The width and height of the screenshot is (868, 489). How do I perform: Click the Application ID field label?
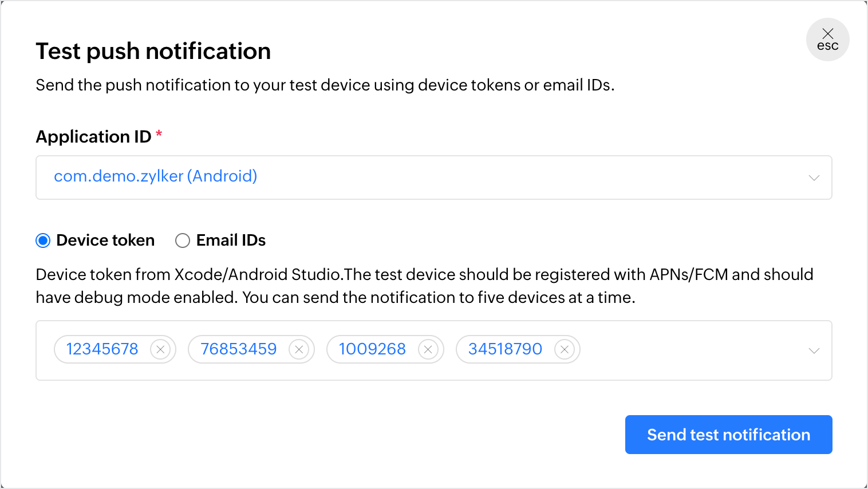[93, 137]
